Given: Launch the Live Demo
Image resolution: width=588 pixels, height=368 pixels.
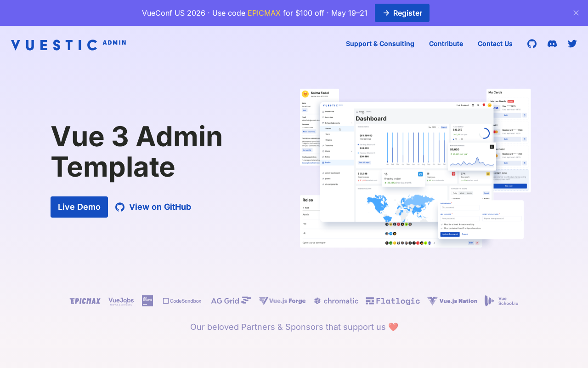Looking at the screenshot, I should [79, 207].
